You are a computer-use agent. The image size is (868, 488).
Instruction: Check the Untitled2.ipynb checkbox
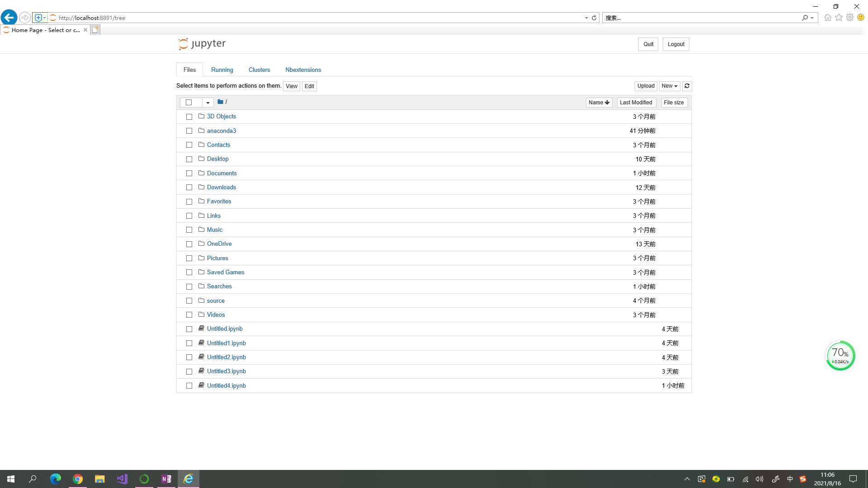(x=189, y=357)
